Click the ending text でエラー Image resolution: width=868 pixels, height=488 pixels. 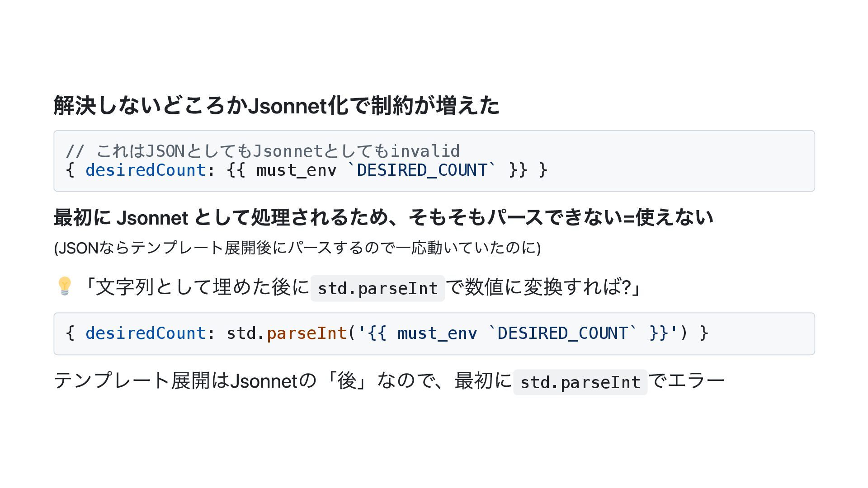tap(686, 381)
